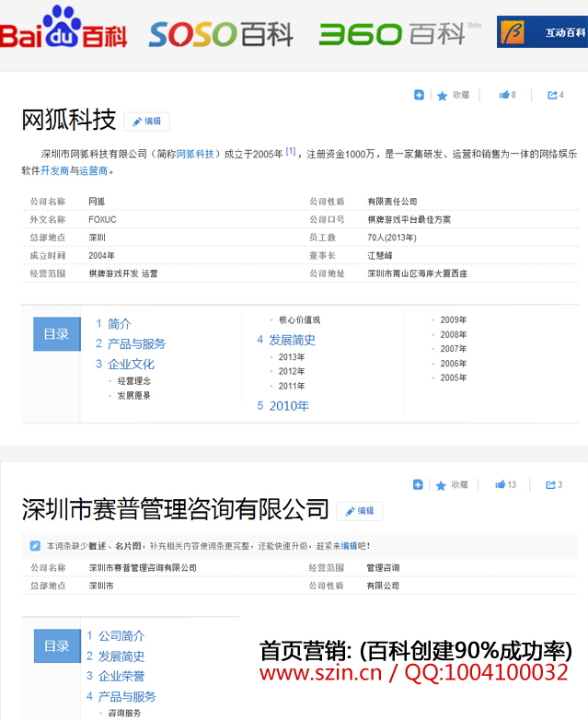
Task: Jump to 公司简介 in second table of contents
Action: click(x=121, y=635)
